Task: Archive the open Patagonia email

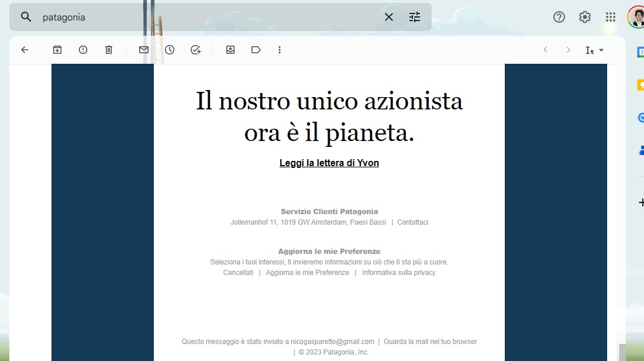Action: tap(57, 50)
